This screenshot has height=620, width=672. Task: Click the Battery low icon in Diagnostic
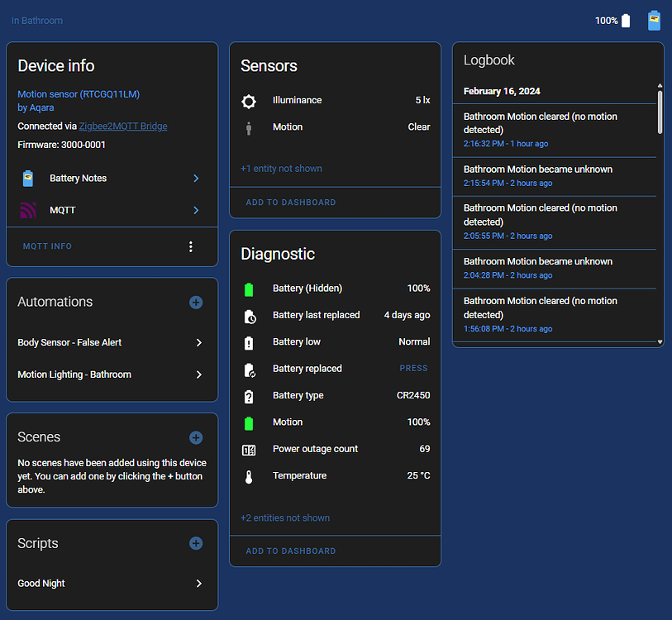[250, 341]
